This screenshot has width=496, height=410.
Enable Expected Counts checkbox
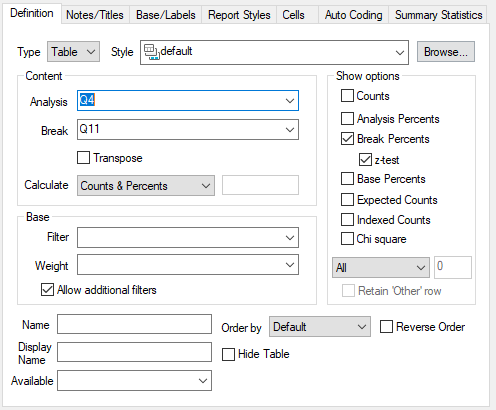click(347, 200)
